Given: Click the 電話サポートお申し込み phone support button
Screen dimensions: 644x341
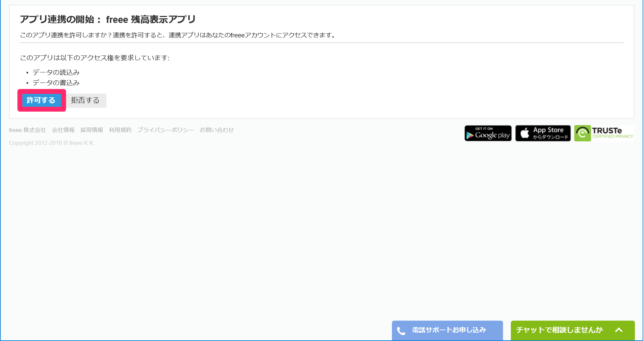Looking at the screenshot, I should click(x=447, y=330).
